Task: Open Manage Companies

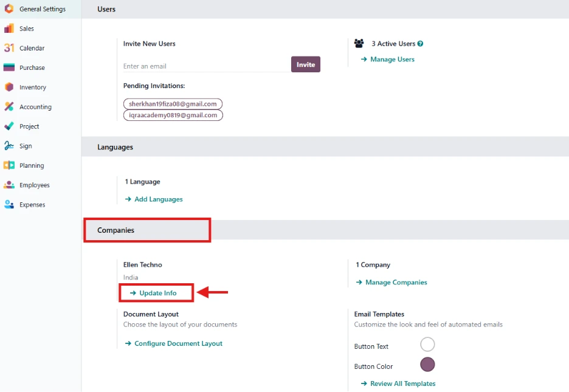Action: click(x=396, y=282)
